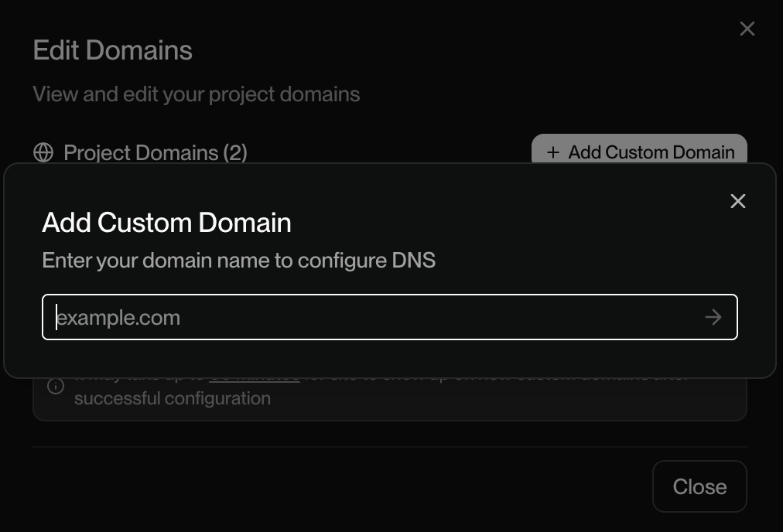
Task: Open the Add Custom Domain dialog
Action: [x=639, y=152]
